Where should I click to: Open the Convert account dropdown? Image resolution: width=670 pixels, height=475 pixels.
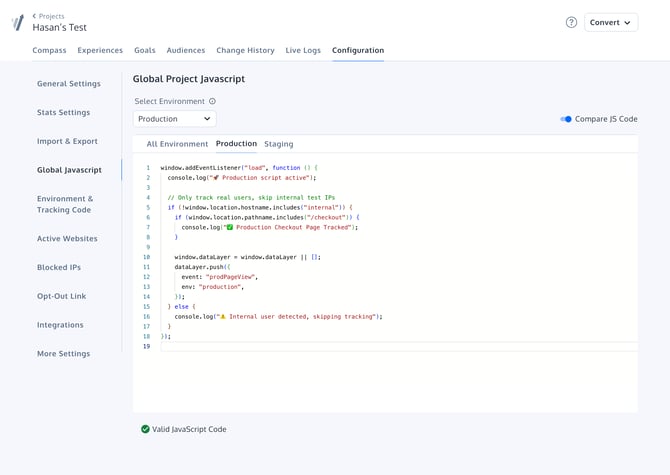coord(611,22)
